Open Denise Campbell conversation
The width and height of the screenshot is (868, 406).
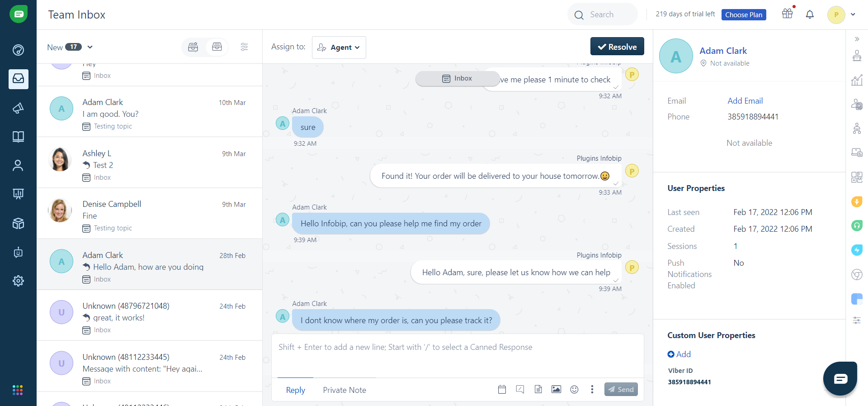tap(150, 214)
